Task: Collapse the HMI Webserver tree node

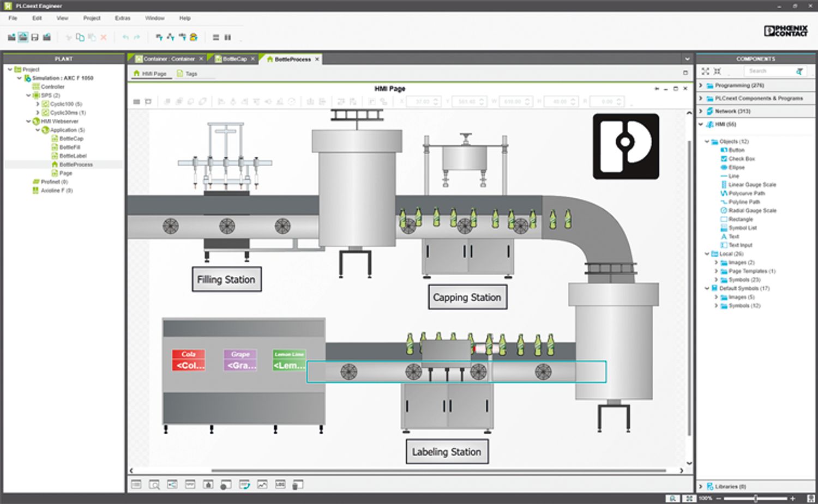Action: click(x=28, y=122)
